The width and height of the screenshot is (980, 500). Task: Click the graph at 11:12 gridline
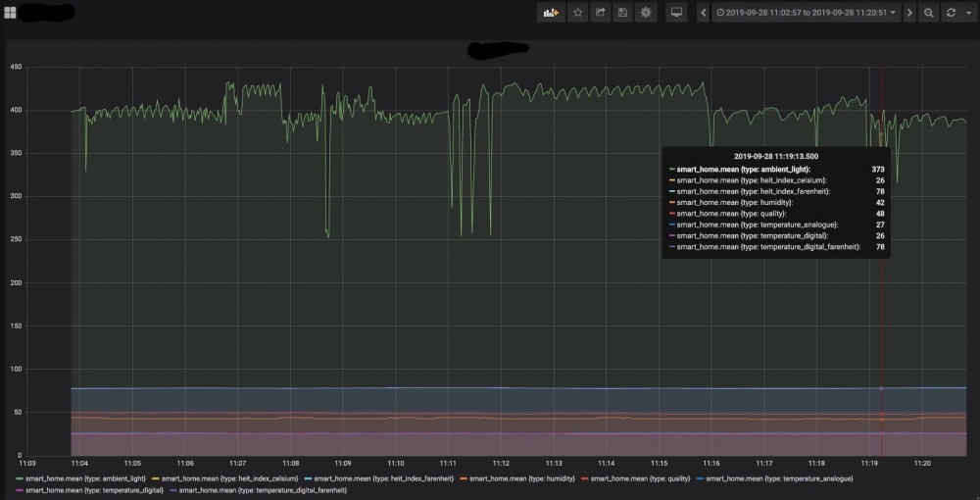(x=501, y=261)
